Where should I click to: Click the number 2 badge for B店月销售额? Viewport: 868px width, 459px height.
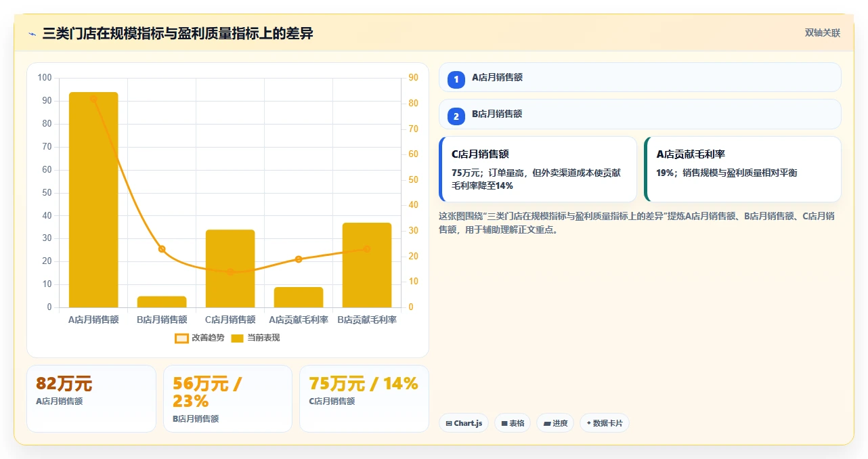[x=456, y=116]
